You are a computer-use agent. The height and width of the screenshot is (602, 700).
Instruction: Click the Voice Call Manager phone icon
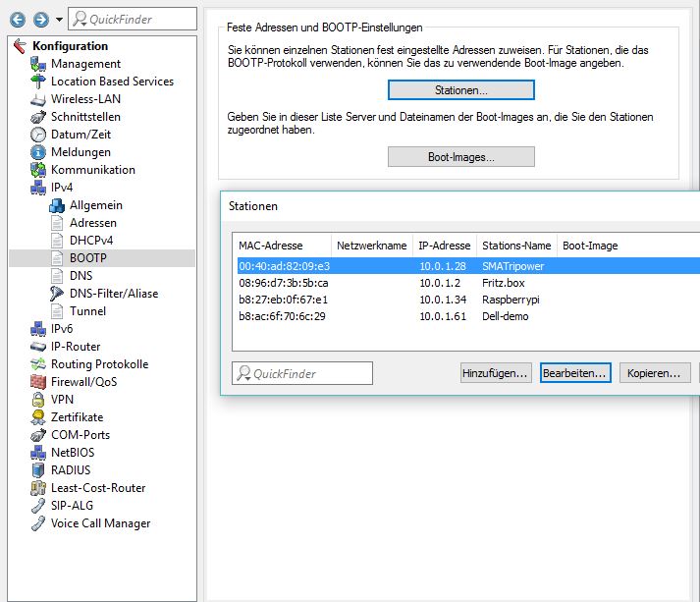38,523
